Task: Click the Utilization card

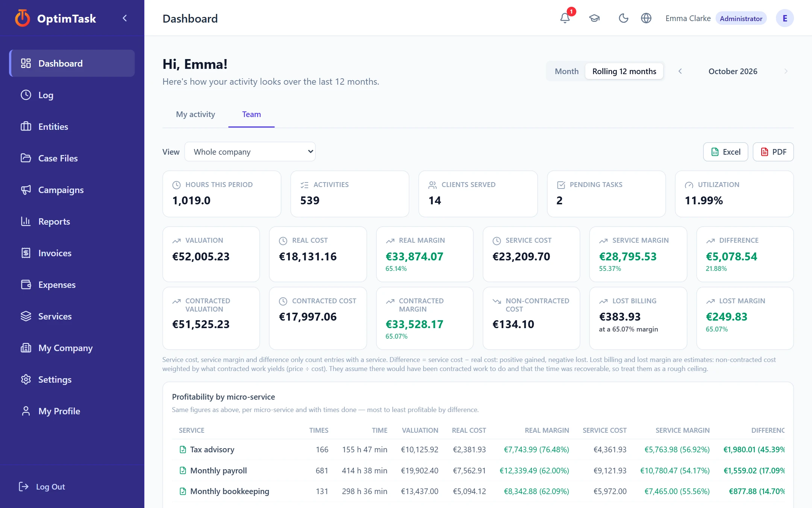Action: pos(734,194)
